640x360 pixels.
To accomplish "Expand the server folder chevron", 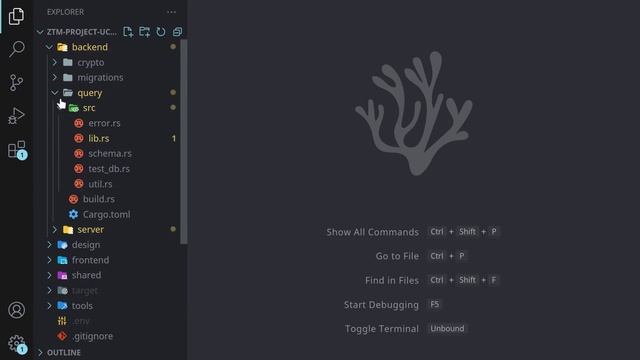I will (55, 229).
